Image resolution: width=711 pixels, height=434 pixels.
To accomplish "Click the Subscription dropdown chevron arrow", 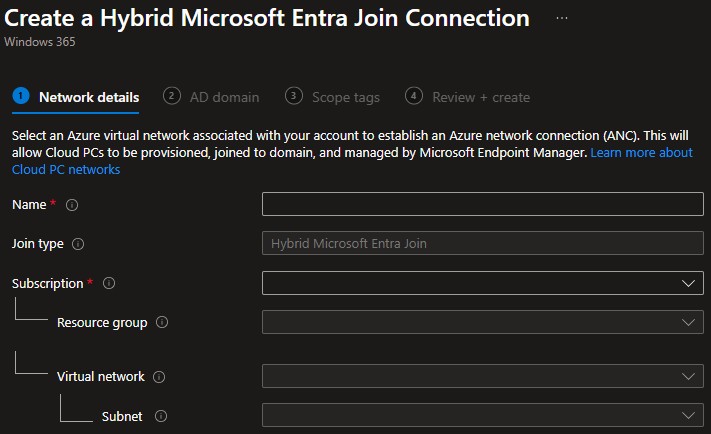I will (688, 284).
